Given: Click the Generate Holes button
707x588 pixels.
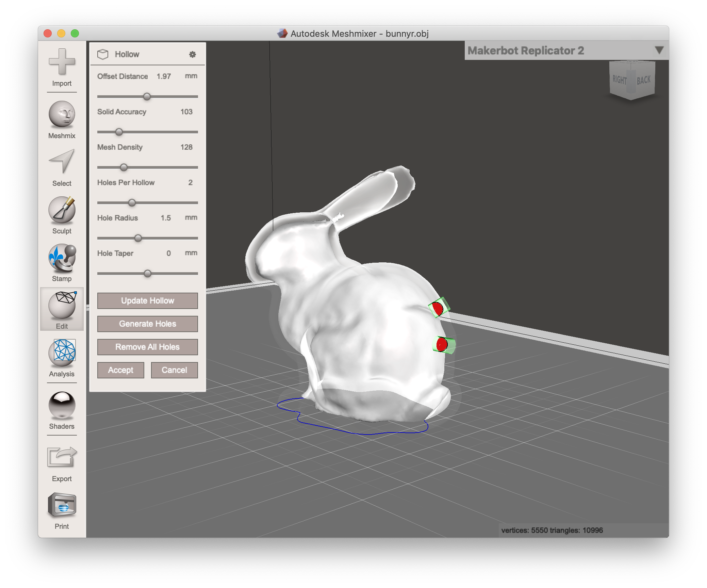Looking at the screenshot, I should pyautogui.click(x=148, y=324).
